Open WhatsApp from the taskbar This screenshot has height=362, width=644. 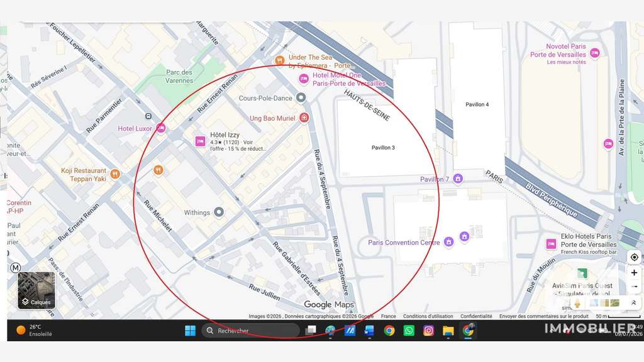pos(409,331)
